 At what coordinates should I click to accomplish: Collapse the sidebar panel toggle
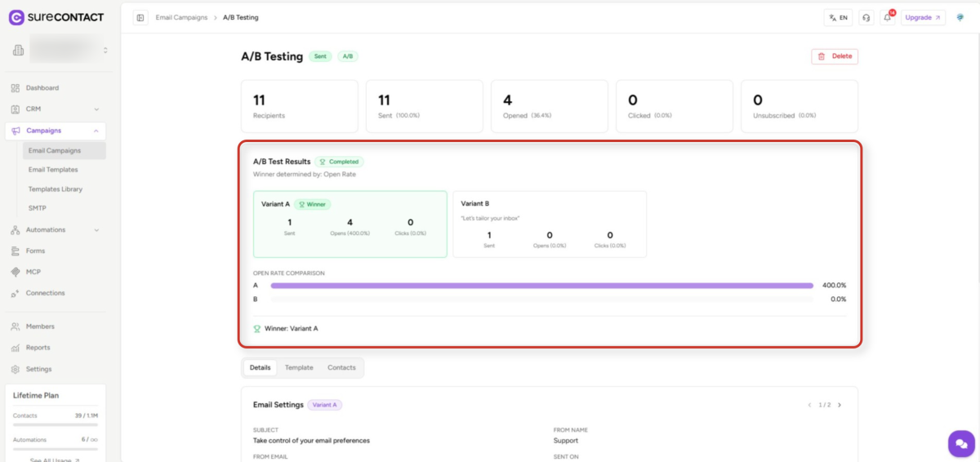[140, 17]
